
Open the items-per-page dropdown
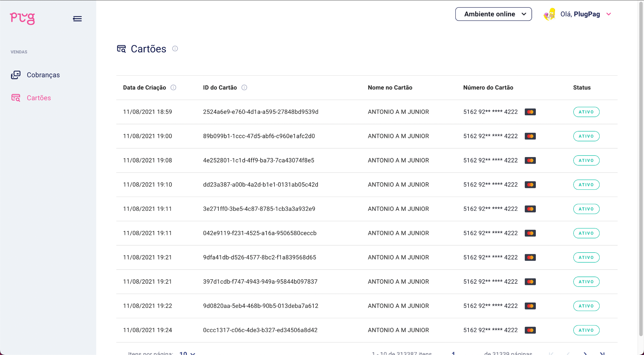[x=187, y=353]
